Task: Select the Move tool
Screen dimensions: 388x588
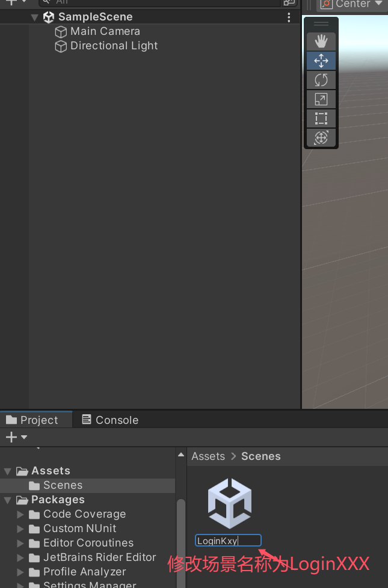Action: tap(321, 61)
